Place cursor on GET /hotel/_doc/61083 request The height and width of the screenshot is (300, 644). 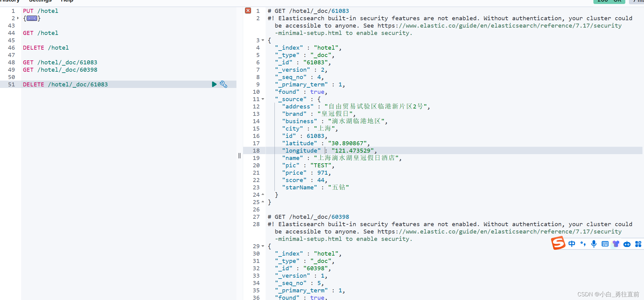[x=60, y=62]
